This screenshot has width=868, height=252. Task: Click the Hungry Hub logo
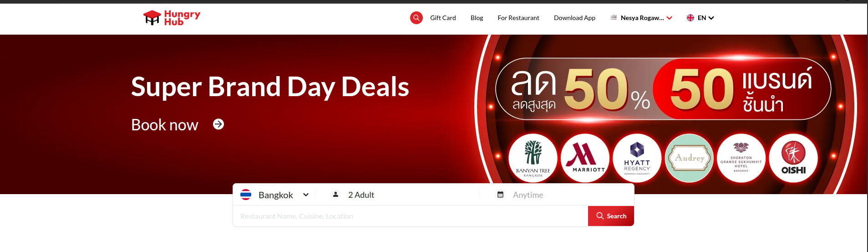[x=172, y=18]
